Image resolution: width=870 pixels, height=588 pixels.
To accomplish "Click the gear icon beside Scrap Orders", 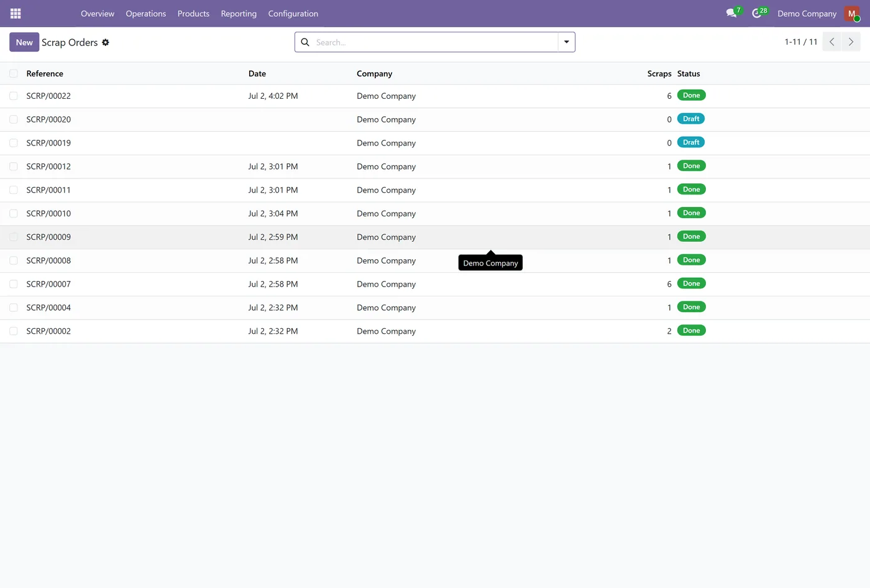I will pyautogui.click(x=106, y=42).
